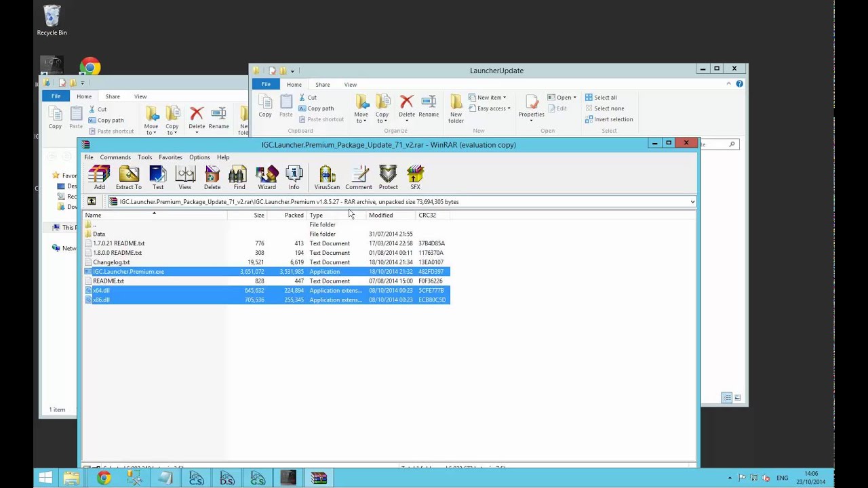Open Move to dropdown in LauncherUpdate
The image size is (868, 488).
pos(361,109)
